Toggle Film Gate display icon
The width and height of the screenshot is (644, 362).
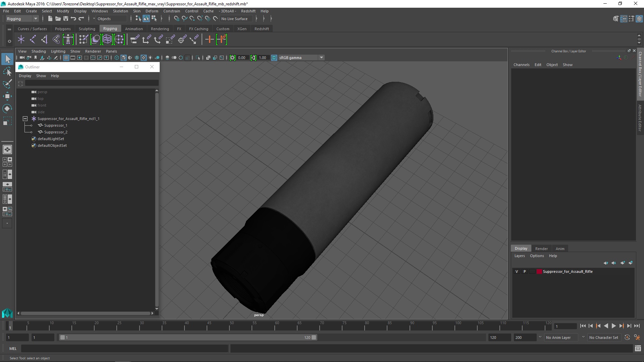point(73,58)
